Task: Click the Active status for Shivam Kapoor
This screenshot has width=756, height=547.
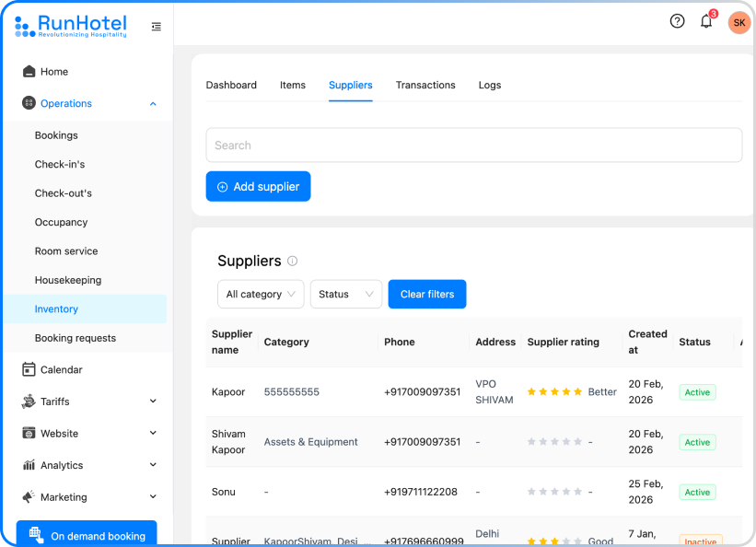Action: click(697, 442)
